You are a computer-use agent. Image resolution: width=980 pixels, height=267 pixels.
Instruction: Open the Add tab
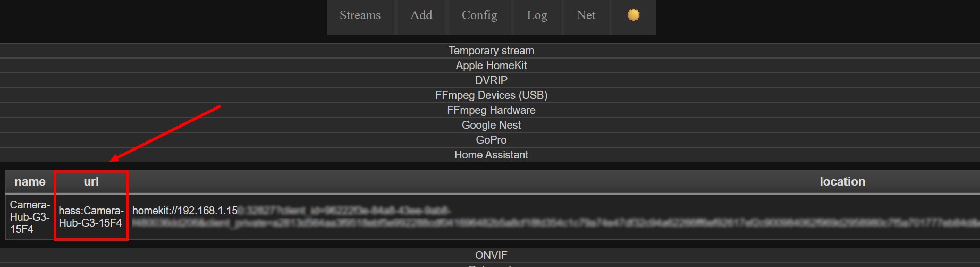(x=421, y=15)
